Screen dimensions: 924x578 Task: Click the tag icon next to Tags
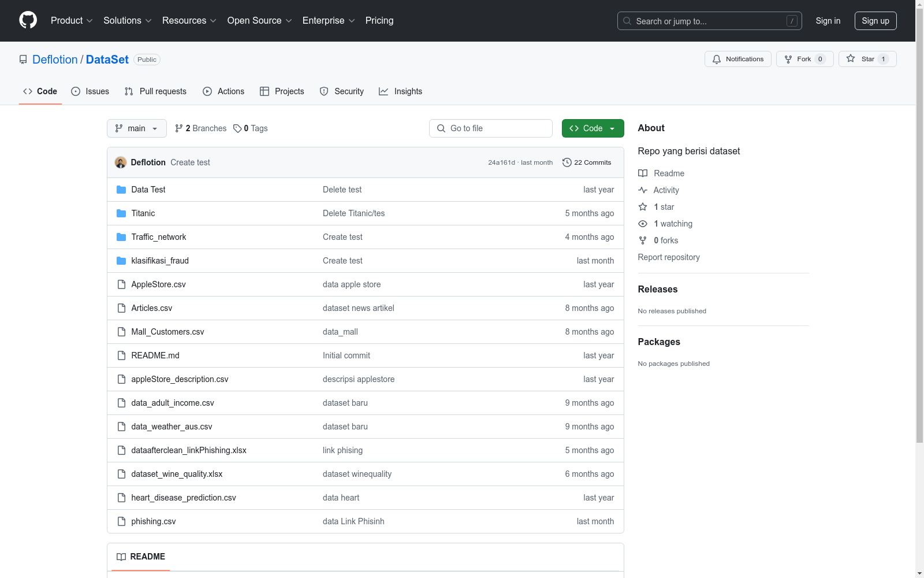click(237, 128)
